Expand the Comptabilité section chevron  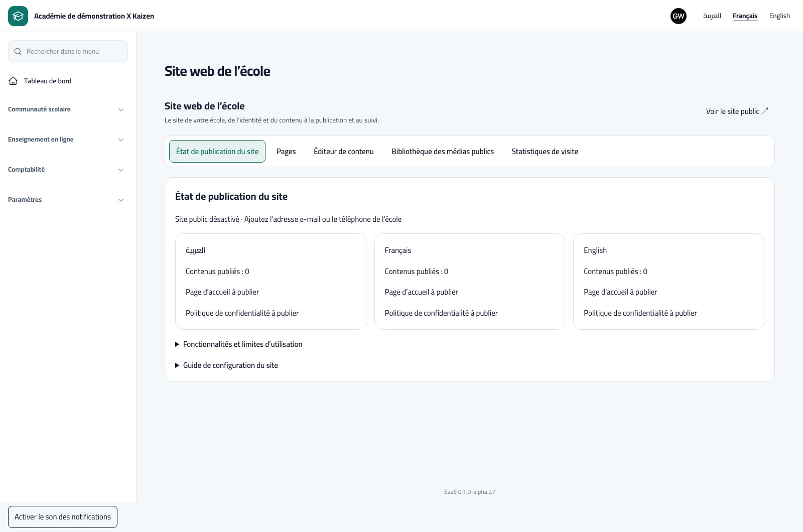121,170
